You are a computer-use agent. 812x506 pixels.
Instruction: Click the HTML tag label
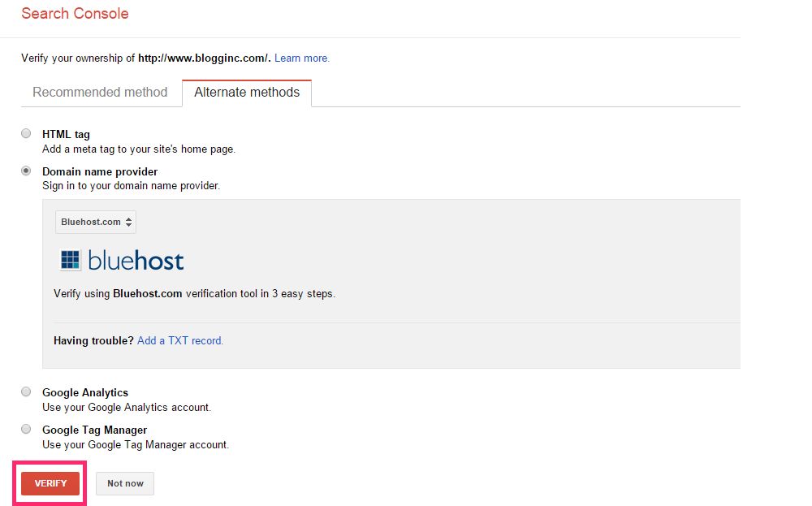pyautogui.click(x=66, y=135)
